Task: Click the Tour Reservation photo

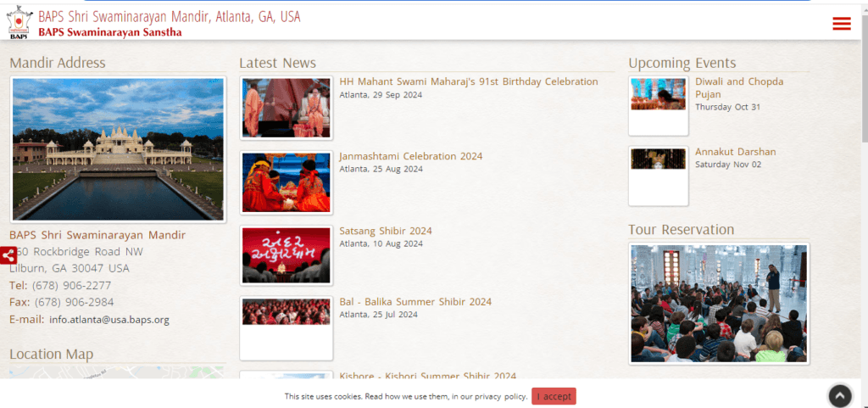Action: click(719, 304)
